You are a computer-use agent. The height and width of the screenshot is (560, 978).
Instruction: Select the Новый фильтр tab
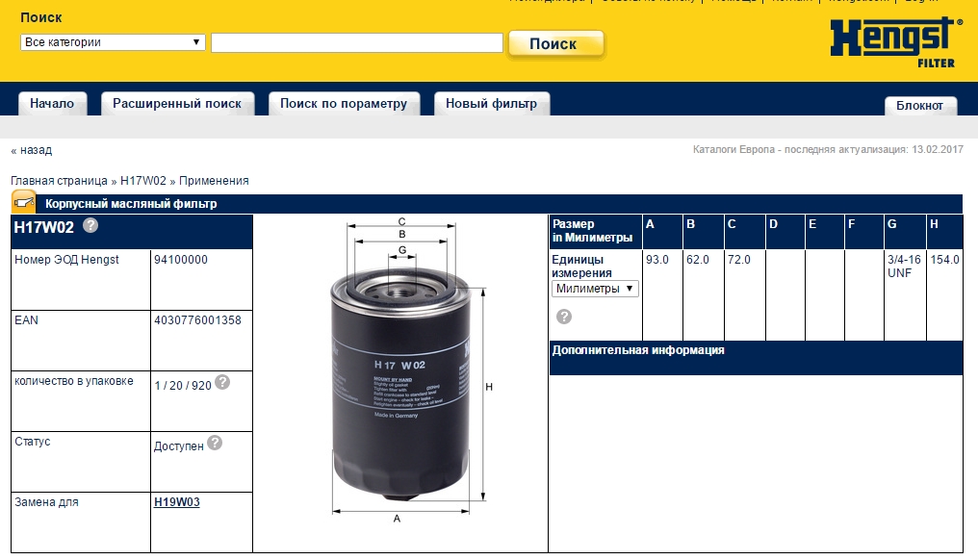coord(491,104)
